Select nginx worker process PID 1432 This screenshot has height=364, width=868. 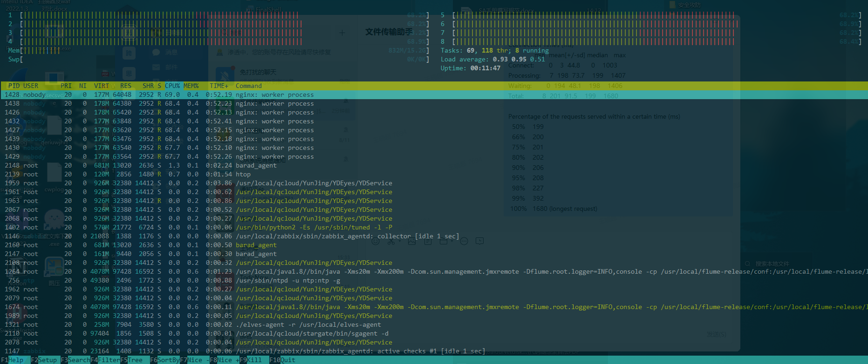click(x=434, y=121)
